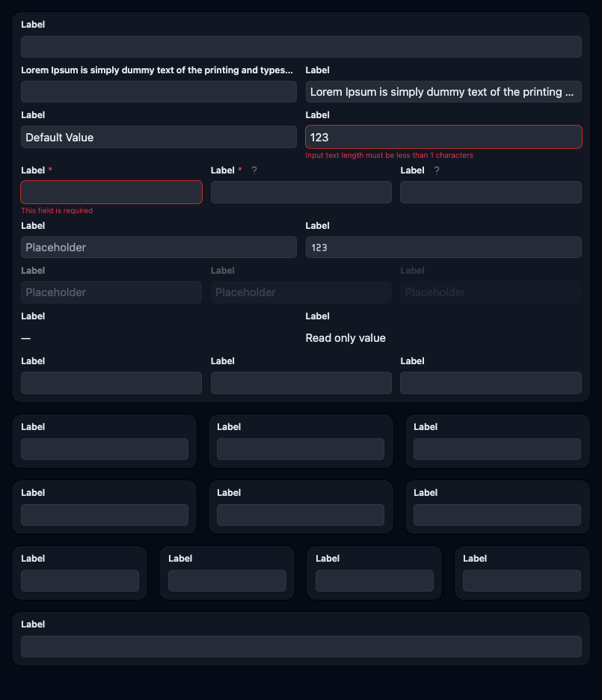Click the input under the long Lorem Ipsum label
602x700 pixels.
click(159, 92)
